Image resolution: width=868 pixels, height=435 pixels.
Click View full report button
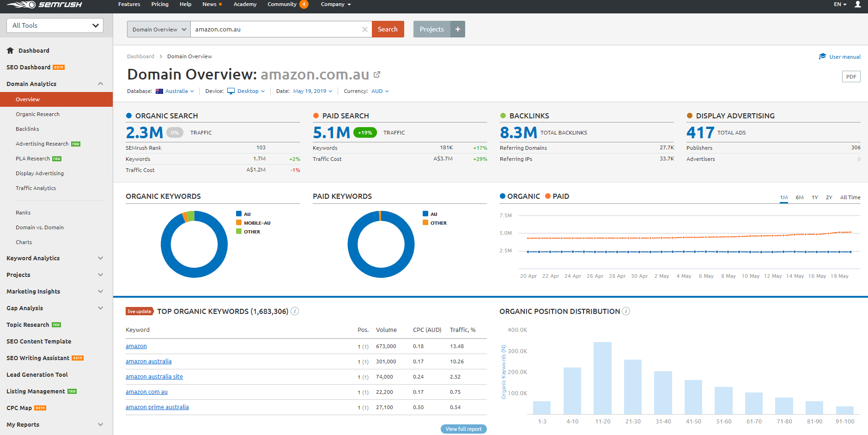pyautogui.click(x=463, y=429)
